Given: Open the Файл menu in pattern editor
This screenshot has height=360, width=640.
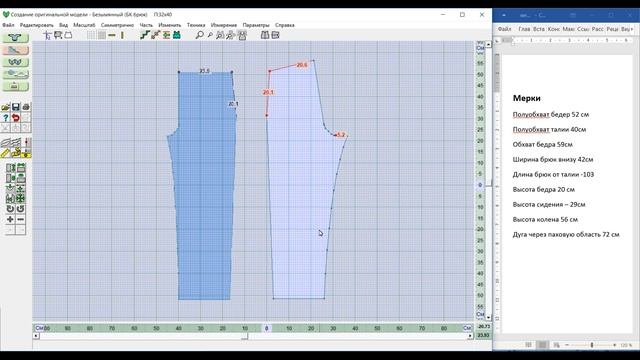Looking at the screenshot, I should point(8,25).
